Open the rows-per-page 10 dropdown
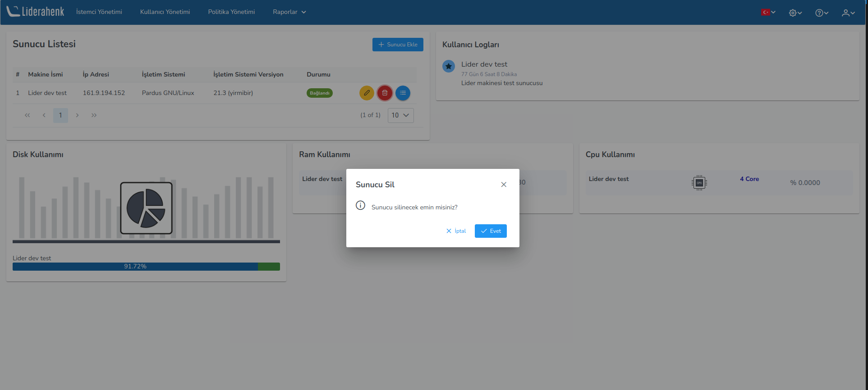868x390 pixels. click(x=400, y=115)
